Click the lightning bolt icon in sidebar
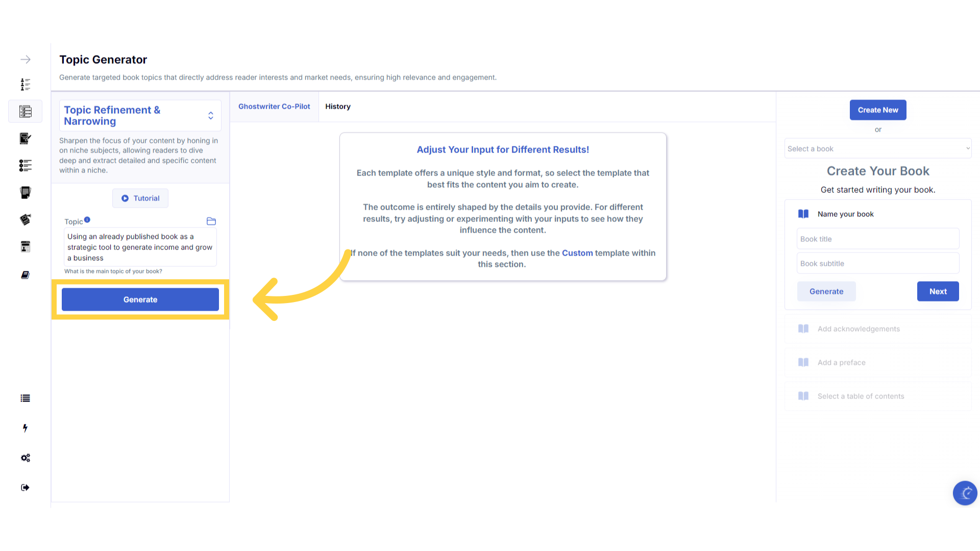Image resolution: width=980 pixels, height=551 pixels. tap(25, 428)
